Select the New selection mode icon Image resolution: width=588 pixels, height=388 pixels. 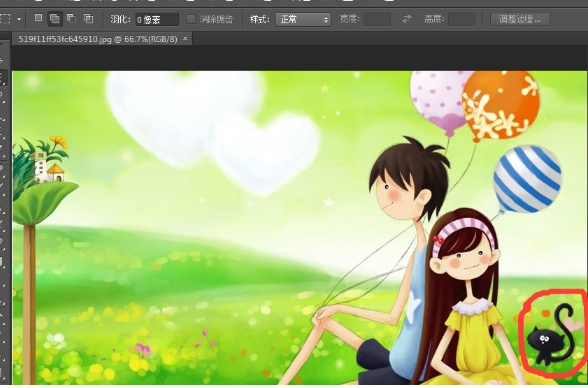pos(38,18)
